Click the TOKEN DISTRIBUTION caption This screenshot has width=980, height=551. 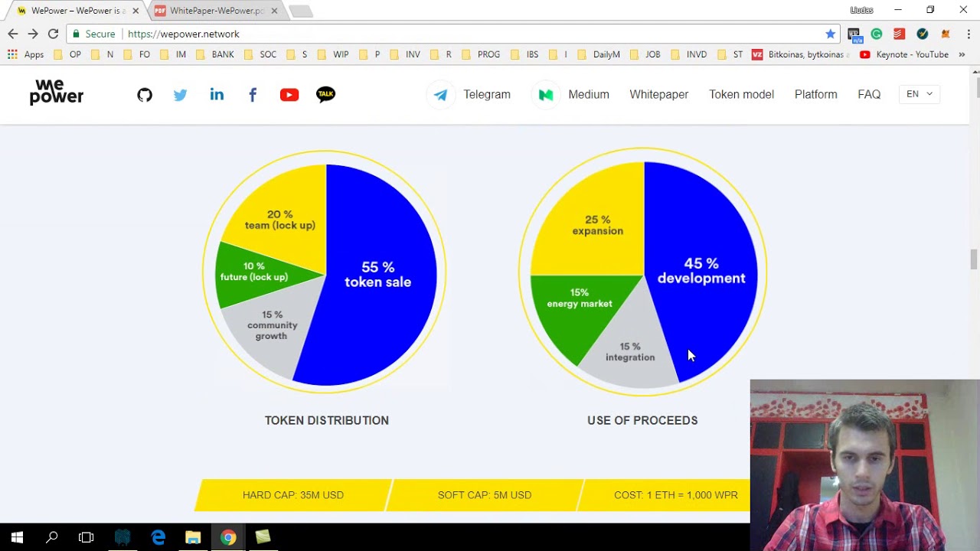coord(327,420)
